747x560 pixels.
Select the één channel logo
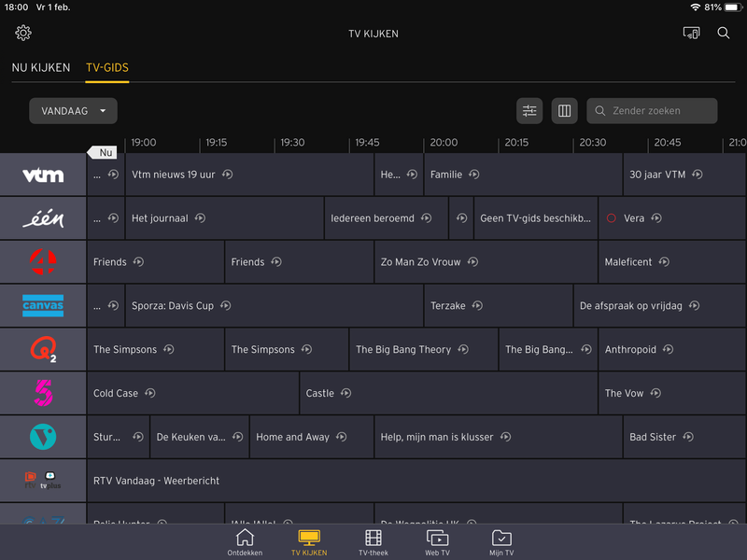pos(43,218)
